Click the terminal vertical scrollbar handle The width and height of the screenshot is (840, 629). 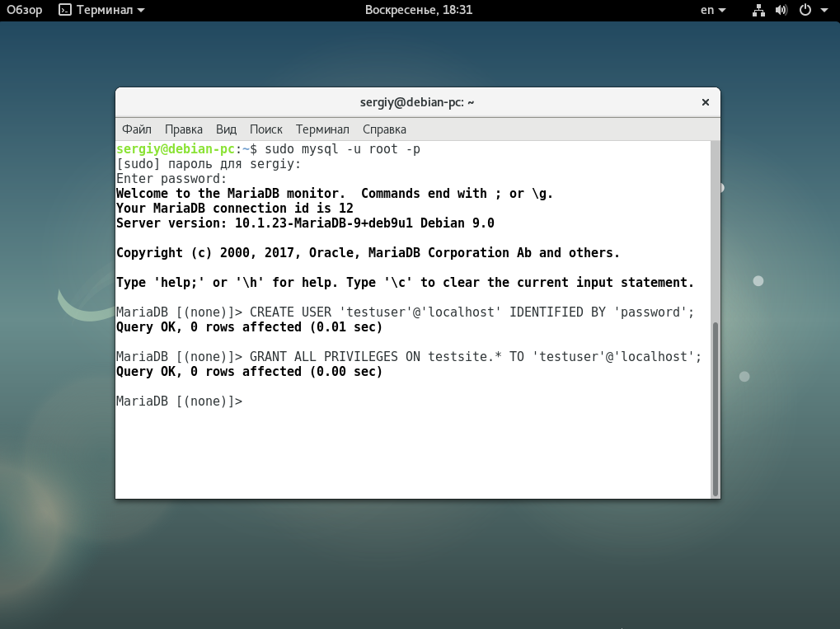[x=715, y=407]
